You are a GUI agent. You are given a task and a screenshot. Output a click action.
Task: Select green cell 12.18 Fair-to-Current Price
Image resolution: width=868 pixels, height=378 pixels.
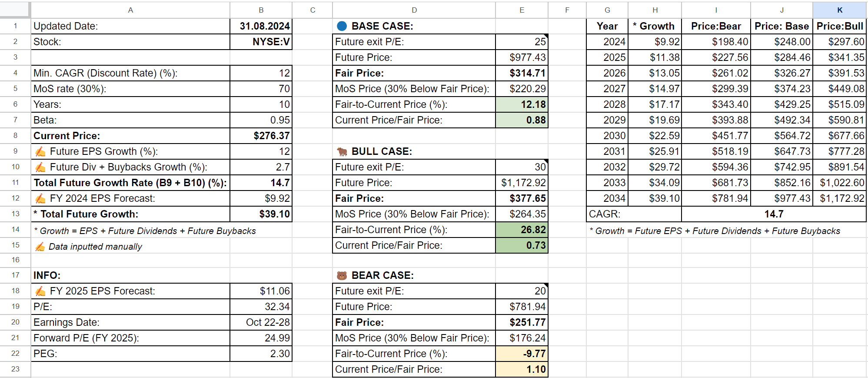click(522, 104)
